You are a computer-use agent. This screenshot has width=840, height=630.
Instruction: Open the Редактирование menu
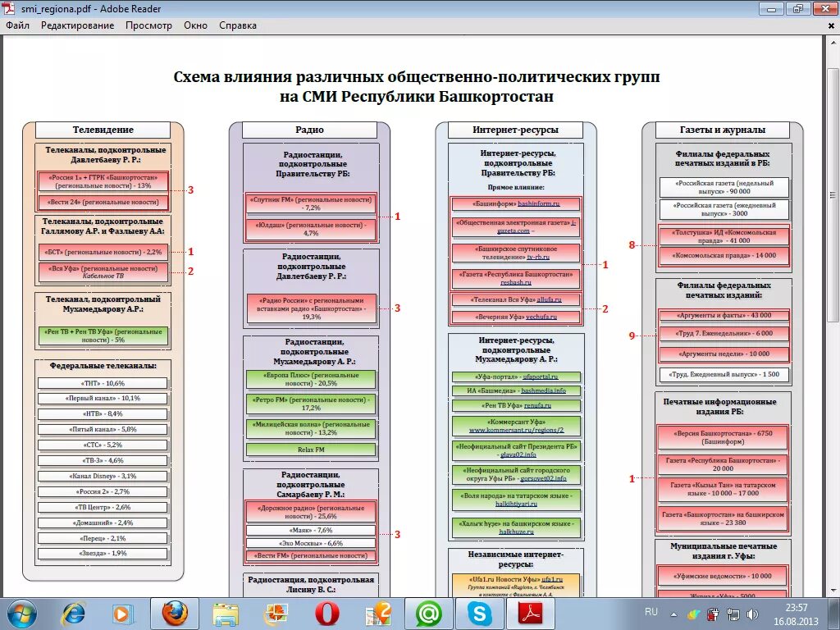pos(78,25)
